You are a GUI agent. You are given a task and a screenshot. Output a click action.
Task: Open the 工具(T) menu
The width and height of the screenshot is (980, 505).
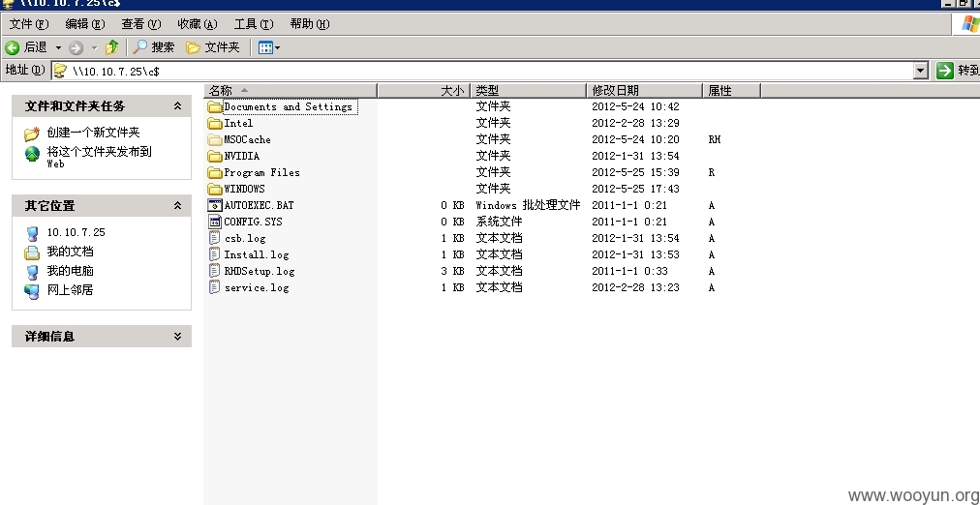[x=254, y=24]
